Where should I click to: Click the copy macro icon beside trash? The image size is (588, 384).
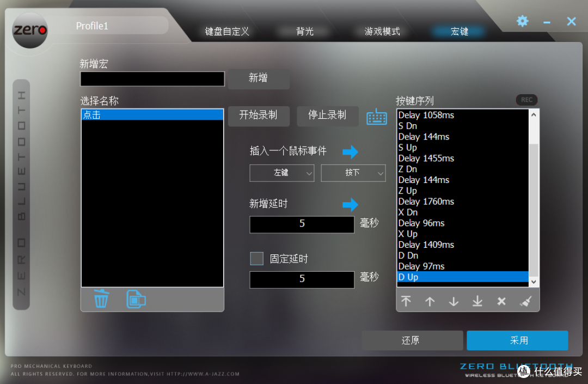coord(136,299)
